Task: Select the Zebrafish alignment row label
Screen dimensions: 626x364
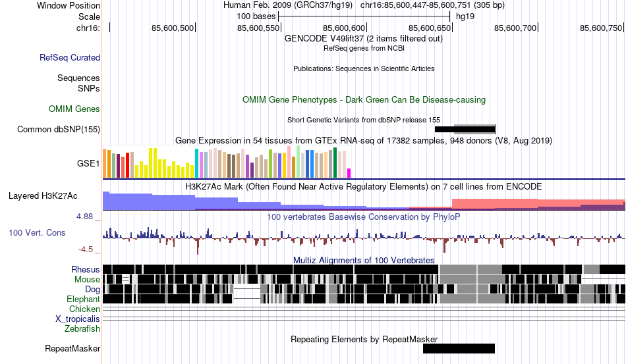Action: coord(82,329)
